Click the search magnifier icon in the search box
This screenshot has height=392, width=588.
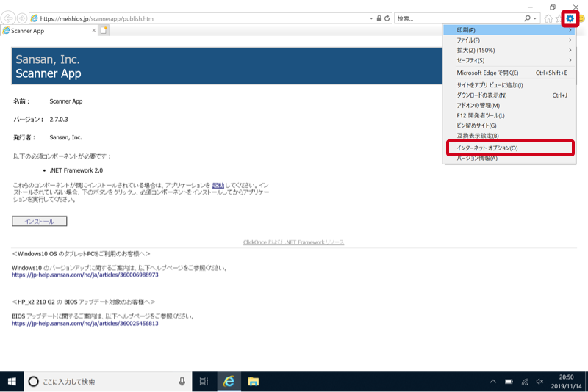point(526,18)
